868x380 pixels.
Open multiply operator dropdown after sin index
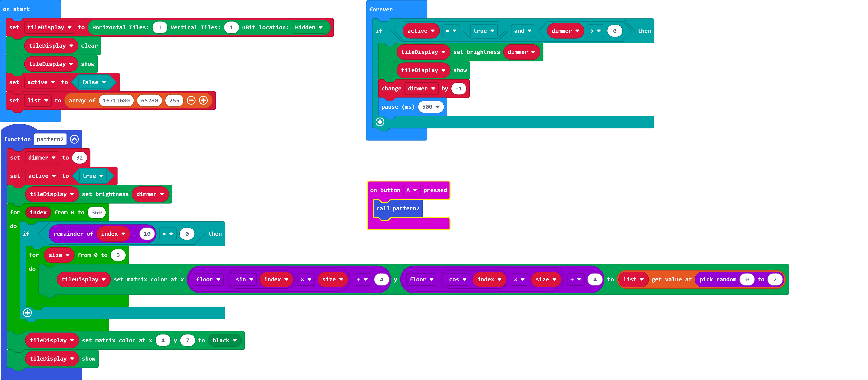pyautogui.click(x=306, y=280)
